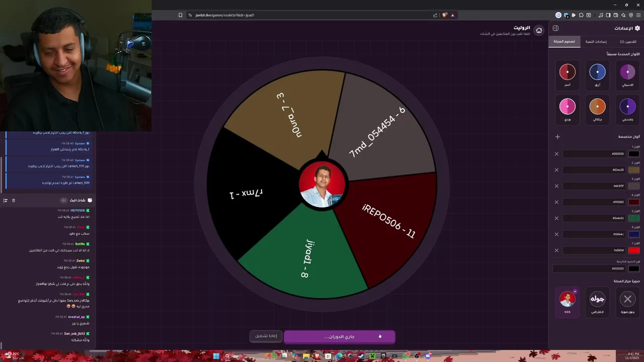644x362 pixels.
Task: Select the أحمر red preset palette
Action: pos(568,75)
